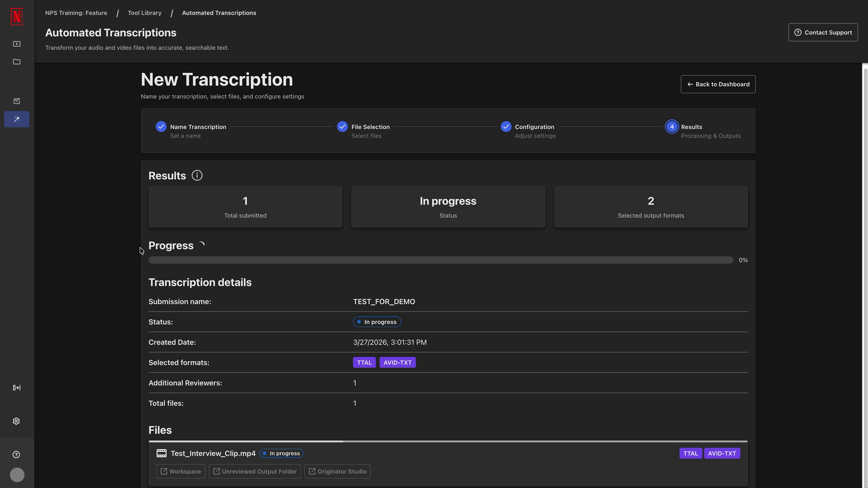Click Contact Support button

[823, 33]
